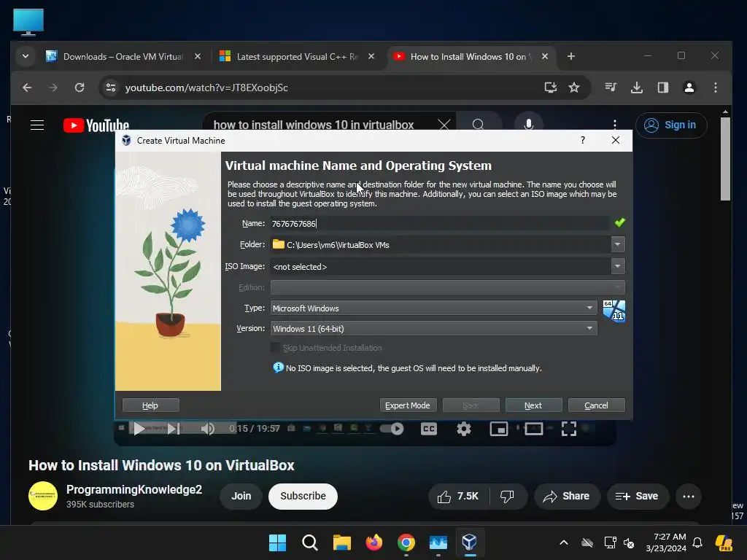Open the ProgrammingKnowledge2 channel avatar
747x560 pixels.
[x=43, y=496]
